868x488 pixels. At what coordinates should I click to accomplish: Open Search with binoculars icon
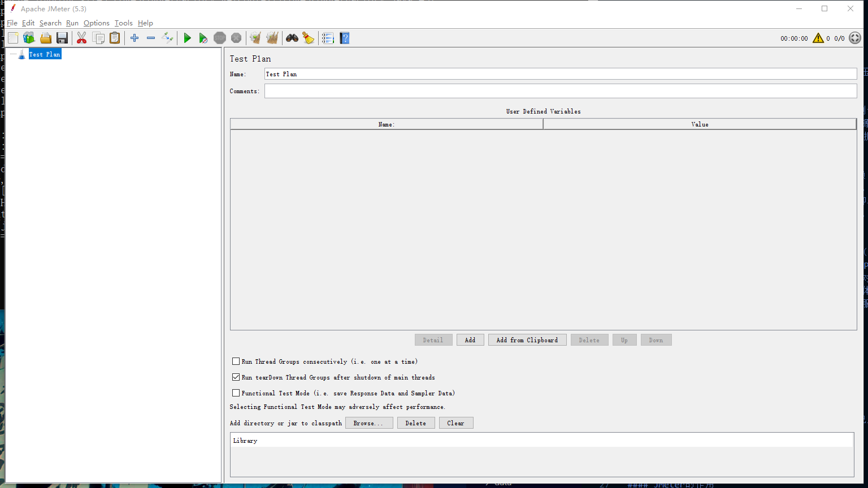292,38
